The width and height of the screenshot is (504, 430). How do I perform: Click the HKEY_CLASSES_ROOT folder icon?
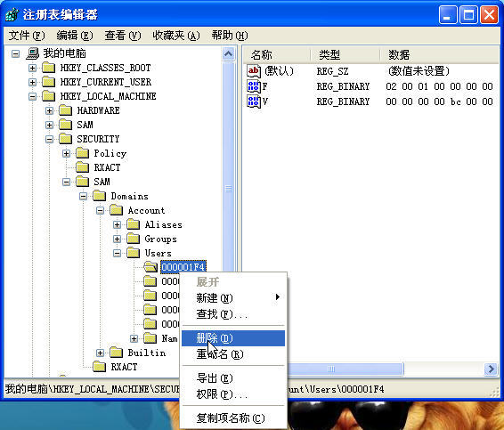point(49,68)
